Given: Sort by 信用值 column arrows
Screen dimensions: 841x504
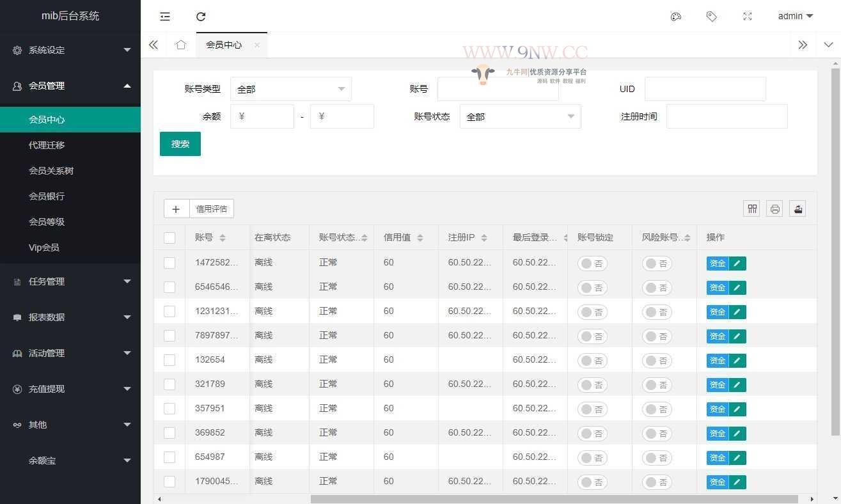Looking at the screenshot, I should 420,238.
